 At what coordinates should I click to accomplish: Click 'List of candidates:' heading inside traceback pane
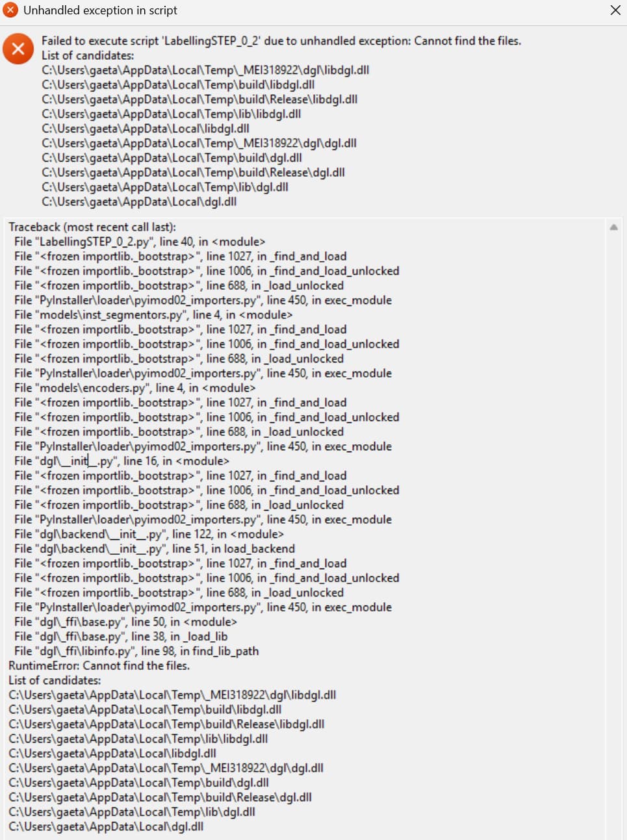click(x=55, y=680)
